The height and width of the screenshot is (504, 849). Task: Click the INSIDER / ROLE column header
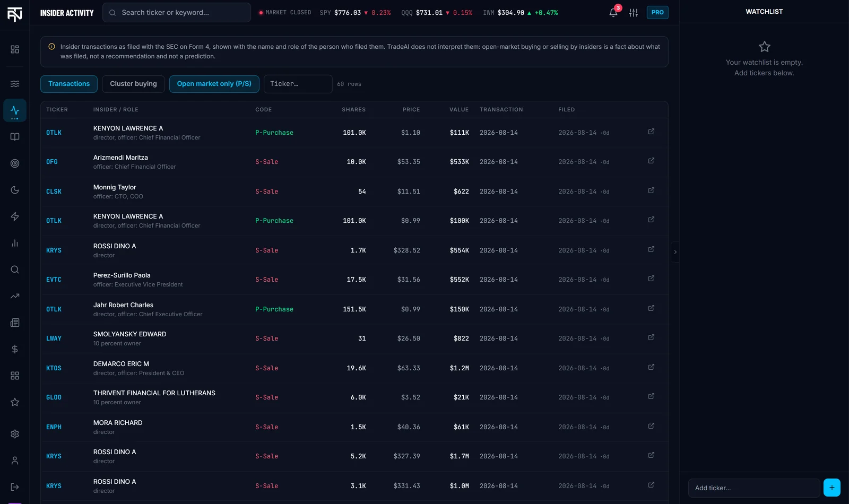[x=116, y=109]
